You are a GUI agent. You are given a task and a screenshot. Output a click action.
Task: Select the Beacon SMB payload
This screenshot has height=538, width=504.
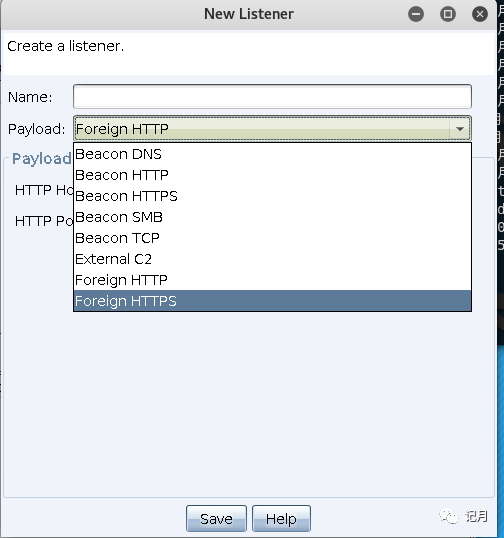pyautogui.click(x=272, y=217)
